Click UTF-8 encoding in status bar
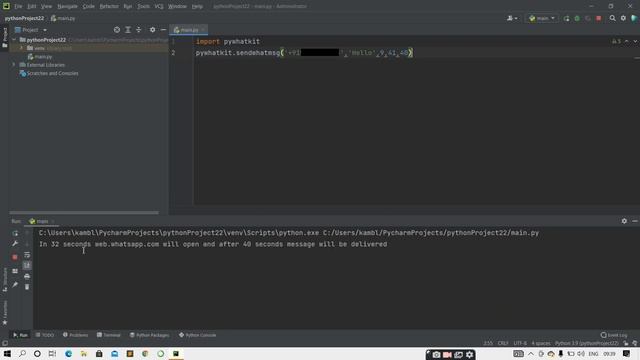 point(520,343)
